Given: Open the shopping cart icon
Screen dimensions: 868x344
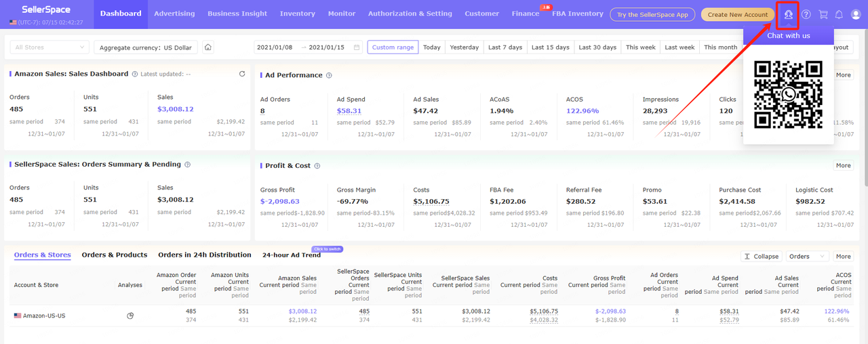Looking at the screenshot, I should coord(823,14).
